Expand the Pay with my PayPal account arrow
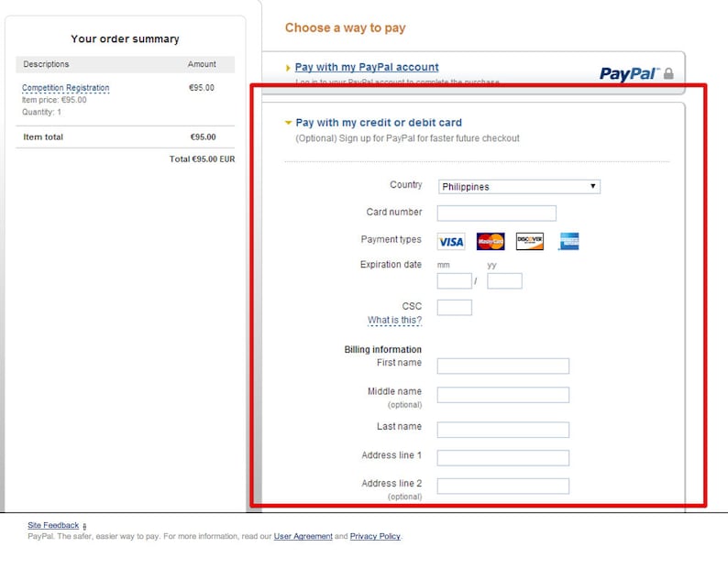The height and width of the screenshot is (569, 728). [288, 68]
